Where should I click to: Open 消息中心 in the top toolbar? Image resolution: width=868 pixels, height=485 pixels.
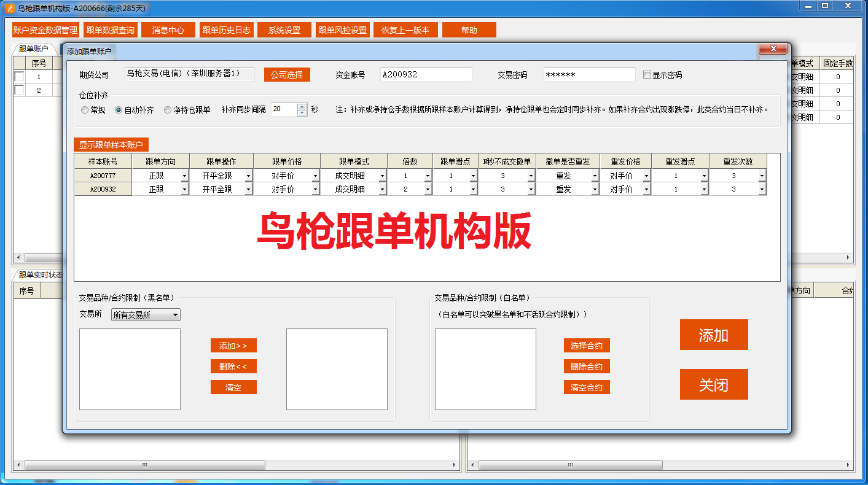click(x=168, y=30)
